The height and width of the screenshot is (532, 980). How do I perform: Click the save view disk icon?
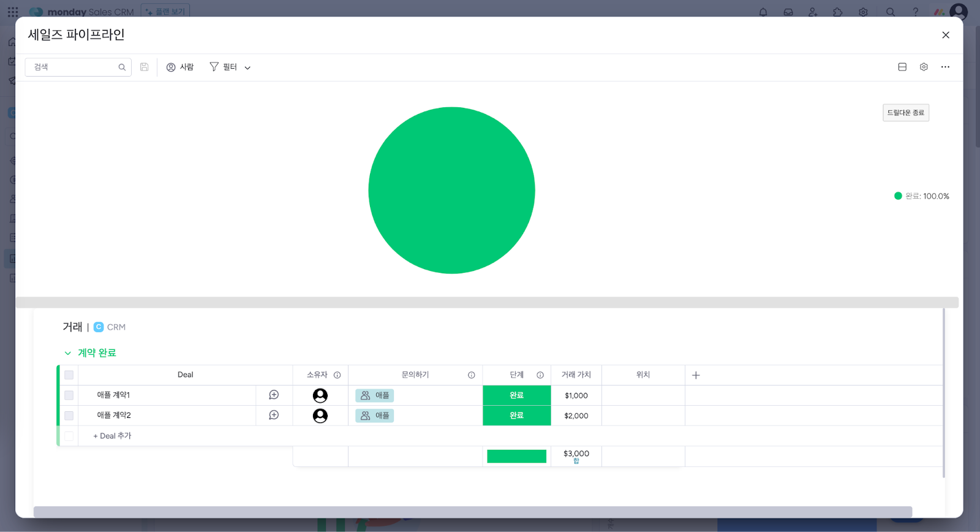pos(145,67)
